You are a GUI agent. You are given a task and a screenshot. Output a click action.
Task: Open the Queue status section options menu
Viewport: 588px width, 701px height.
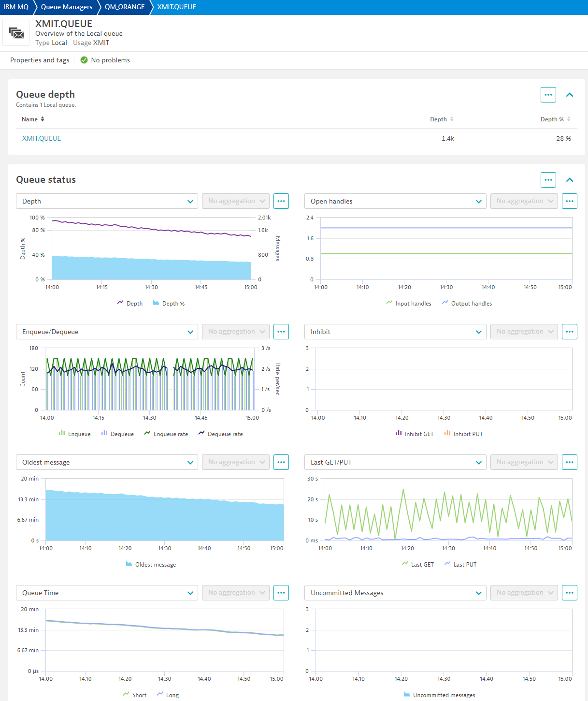click(x=548, y=180)
